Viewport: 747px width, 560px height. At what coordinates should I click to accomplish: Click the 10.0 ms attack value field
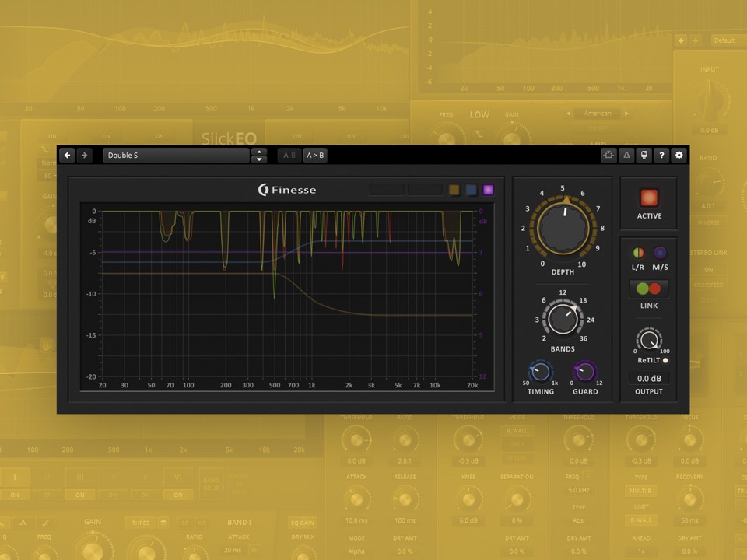(x=356, y=520)
